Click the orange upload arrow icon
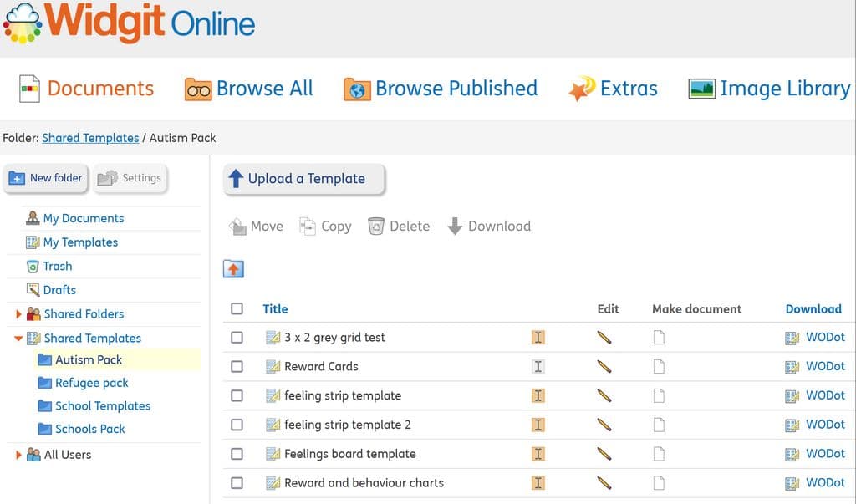Image resolution: width=856 pixels, height=504 pixels. [233, 268]
